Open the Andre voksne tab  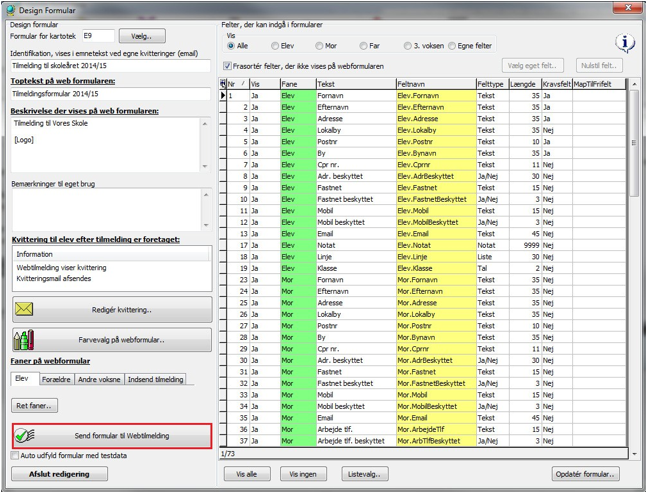99,380
